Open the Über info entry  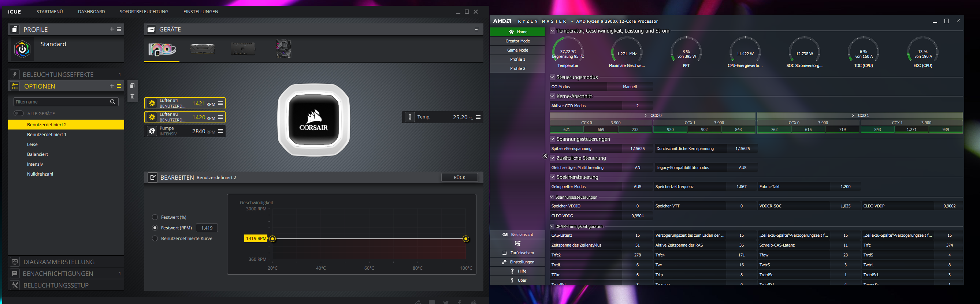[x=518, y=280]
